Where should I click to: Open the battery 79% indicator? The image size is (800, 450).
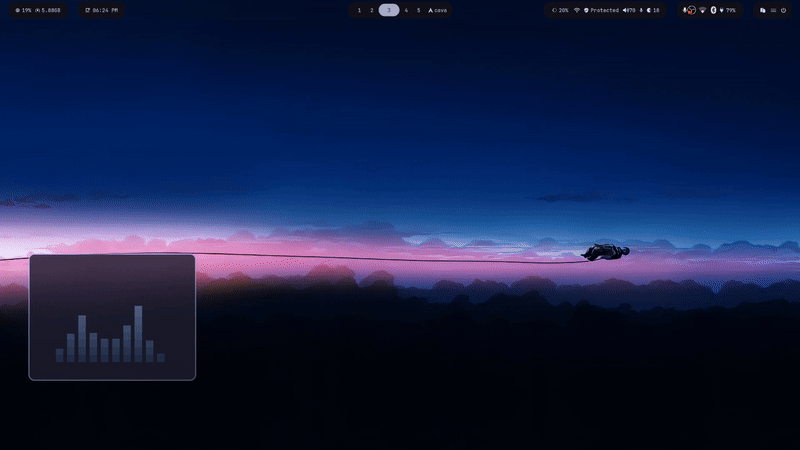click(x=728, y=10)
